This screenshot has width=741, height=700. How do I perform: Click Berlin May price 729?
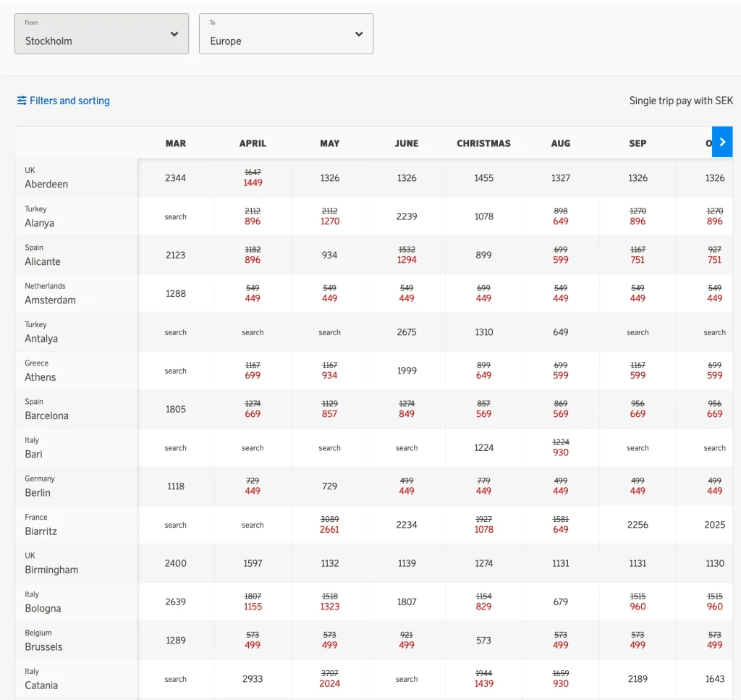coord(330,486)
